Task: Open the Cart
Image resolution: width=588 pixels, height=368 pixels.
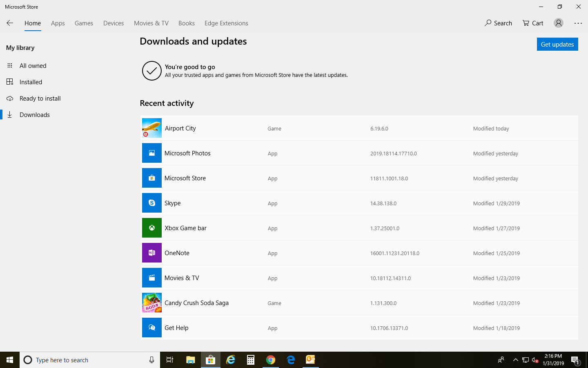Action: click(533, 23)
